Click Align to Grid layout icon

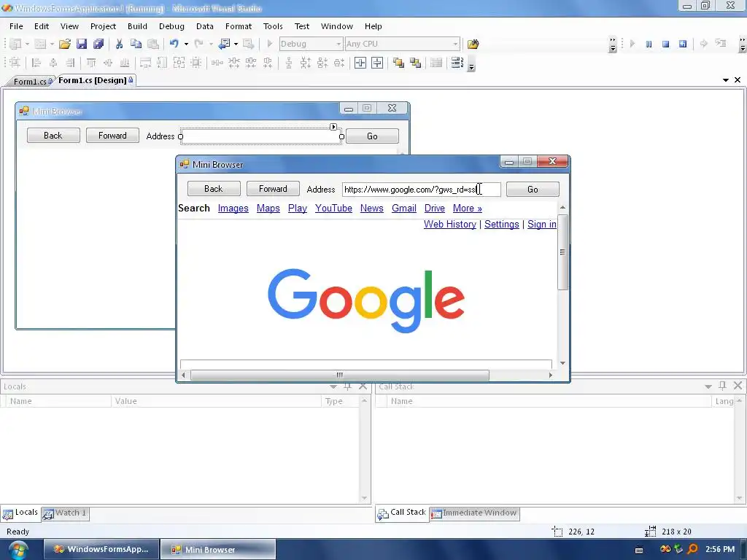pos(15,63)
